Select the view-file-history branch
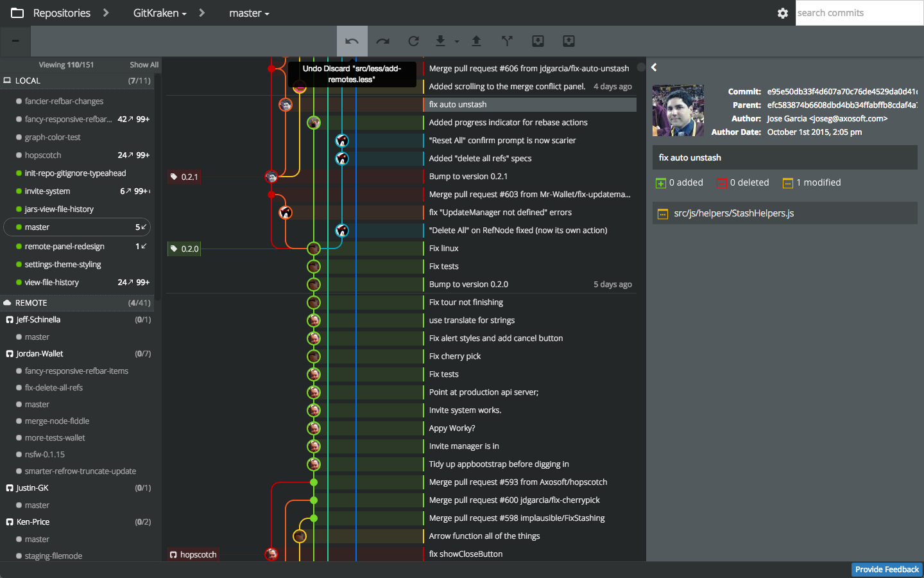The height and width of the screenshot is (578, 924). pos(51,283)
